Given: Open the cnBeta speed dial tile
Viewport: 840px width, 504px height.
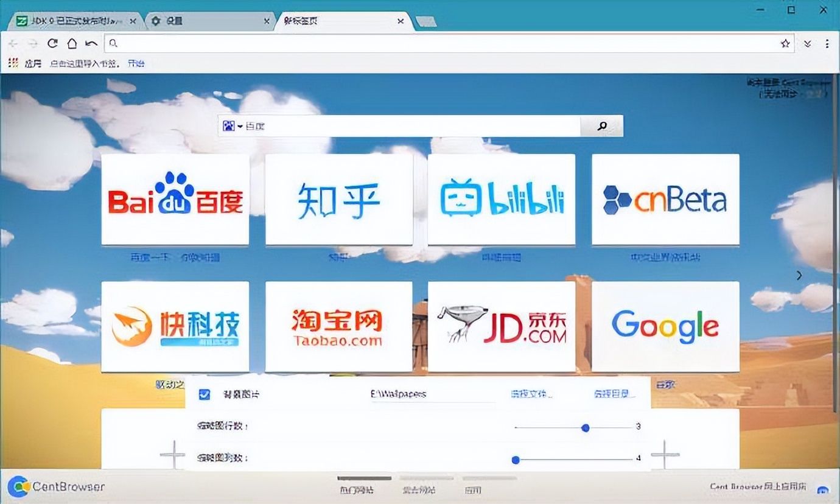Looking at the screenshot, I should coord(665,200).
